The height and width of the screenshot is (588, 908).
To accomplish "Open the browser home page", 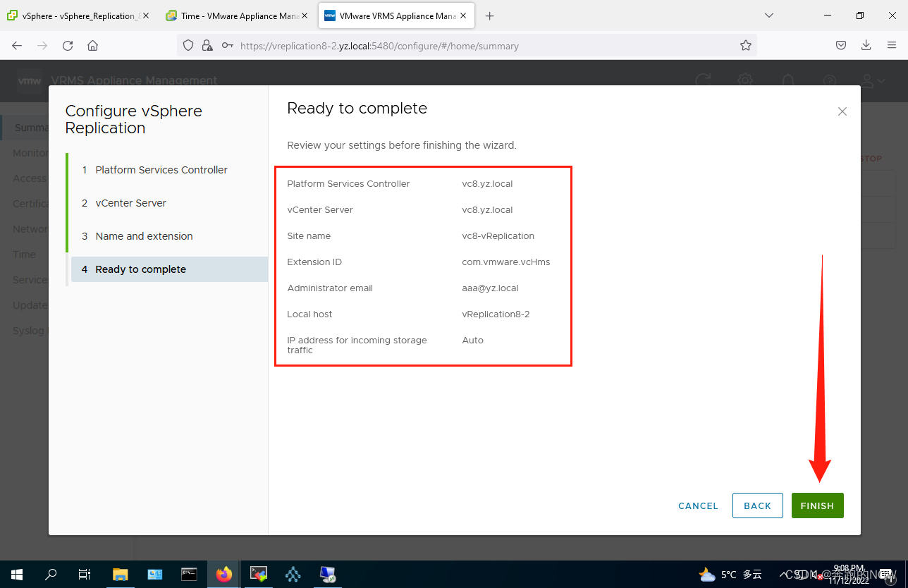I will pos(92,46).
